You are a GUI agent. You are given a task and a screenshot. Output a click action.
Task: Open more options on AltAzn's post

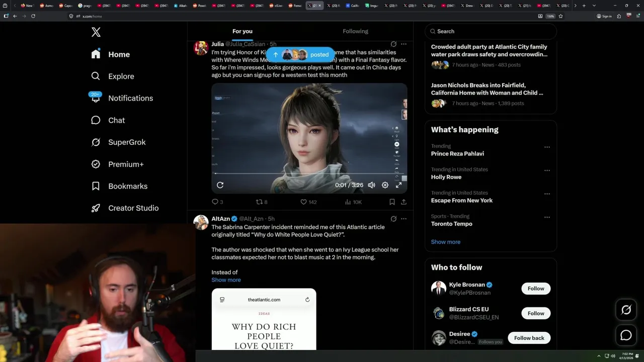[404, 219]
